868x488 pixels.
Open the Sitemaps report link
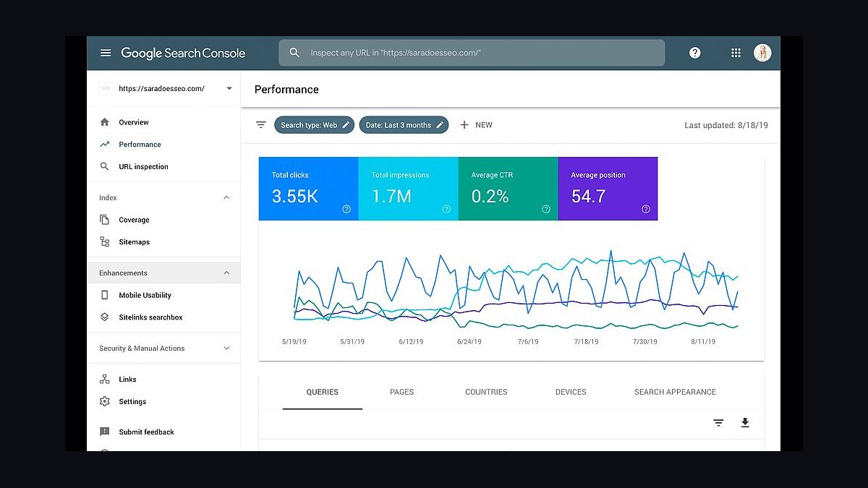[x=134, y=242]
